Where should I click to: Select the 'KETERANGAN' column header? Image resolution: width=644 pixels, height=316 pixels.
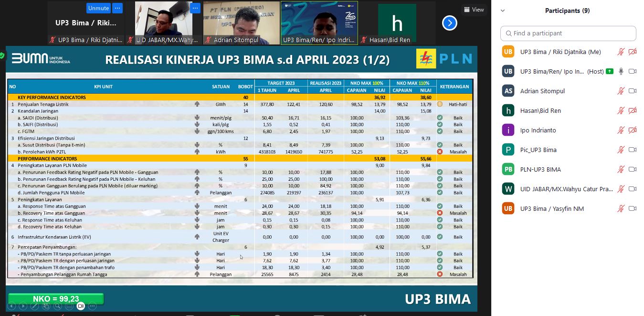(454, 87)
